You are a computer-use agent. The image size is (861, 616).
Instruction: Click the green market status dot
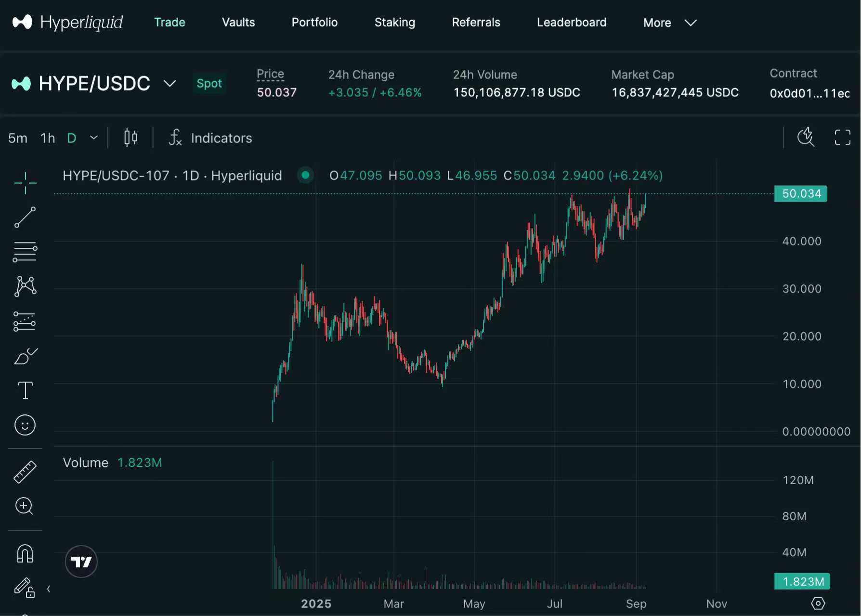(x=305, y=175)
